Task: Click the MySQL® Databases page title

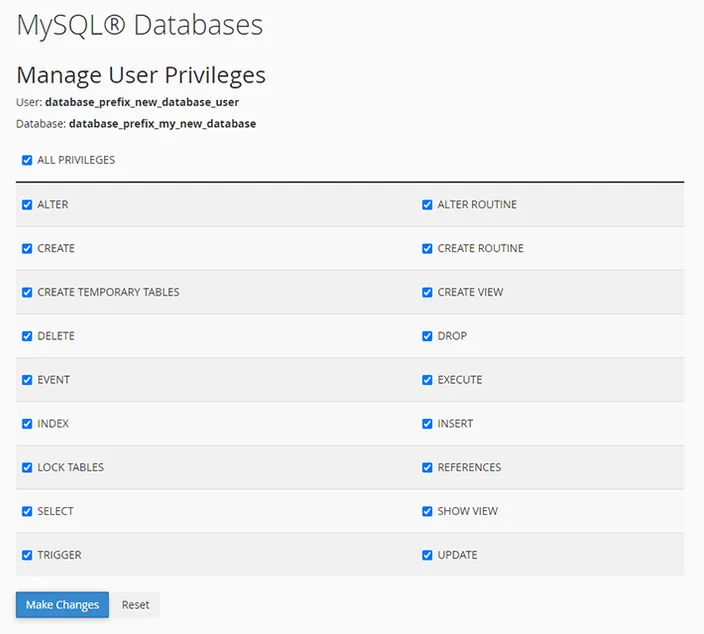Action: pos(140,25)
